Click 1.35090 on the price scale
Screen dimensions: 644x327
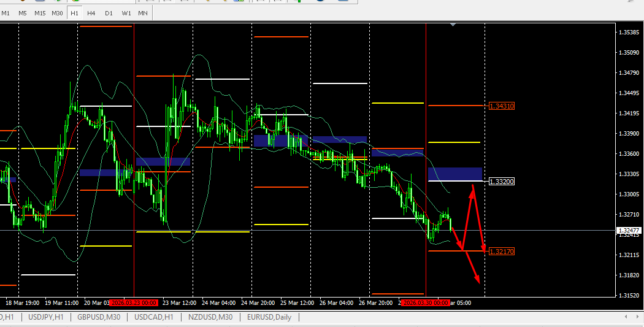pos(629,52)
